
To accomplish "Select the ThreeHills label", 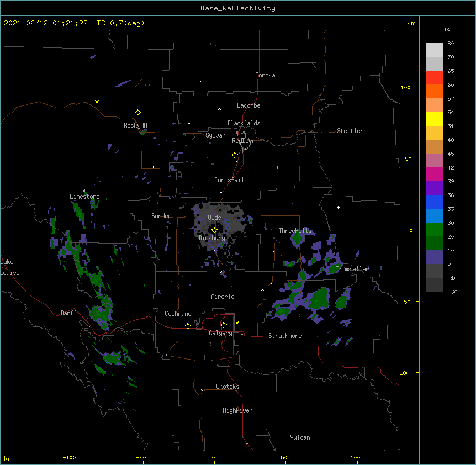I will [295, 231].
